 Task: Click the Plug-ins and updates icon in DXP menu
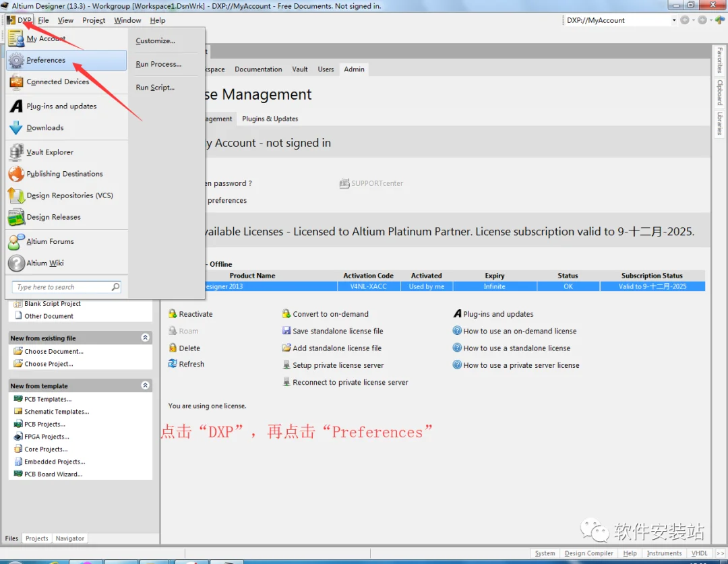[16, 106]
